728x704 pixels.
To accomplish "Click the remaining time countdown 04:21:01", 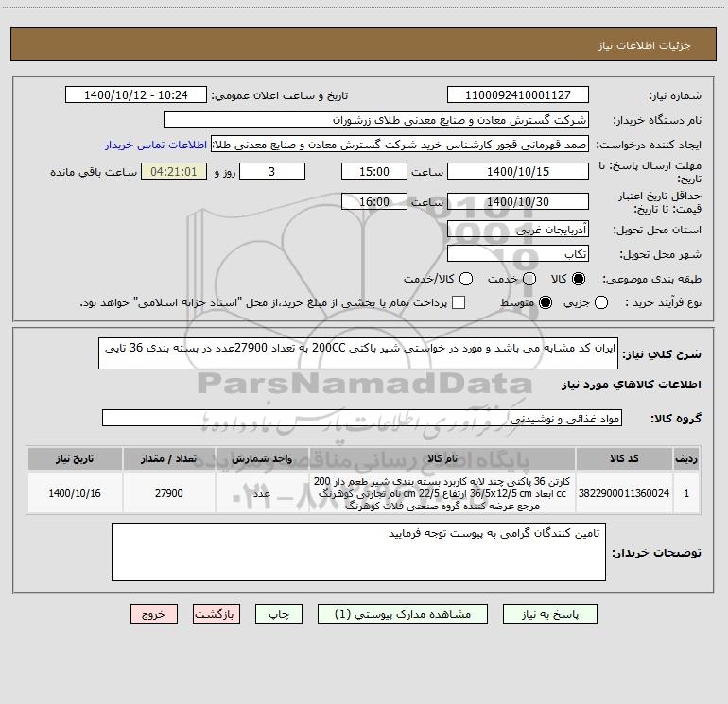I will 174,171.
